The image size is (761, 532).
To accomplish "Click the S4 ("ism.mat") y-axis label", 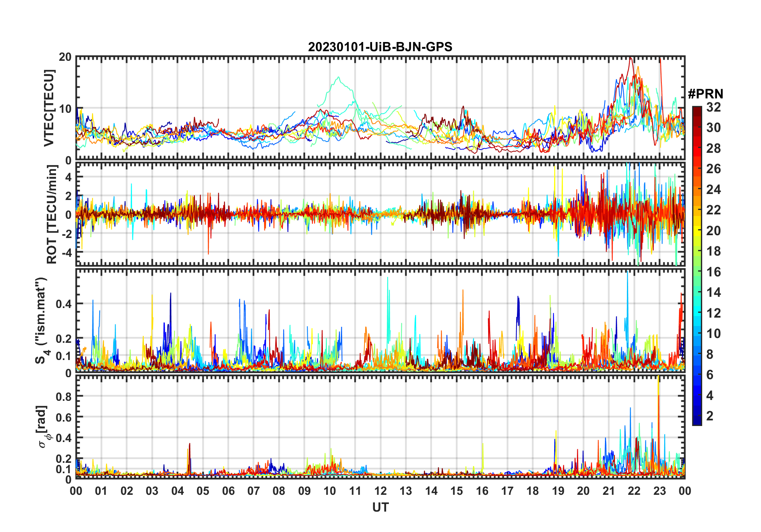I will pos(42,320).
